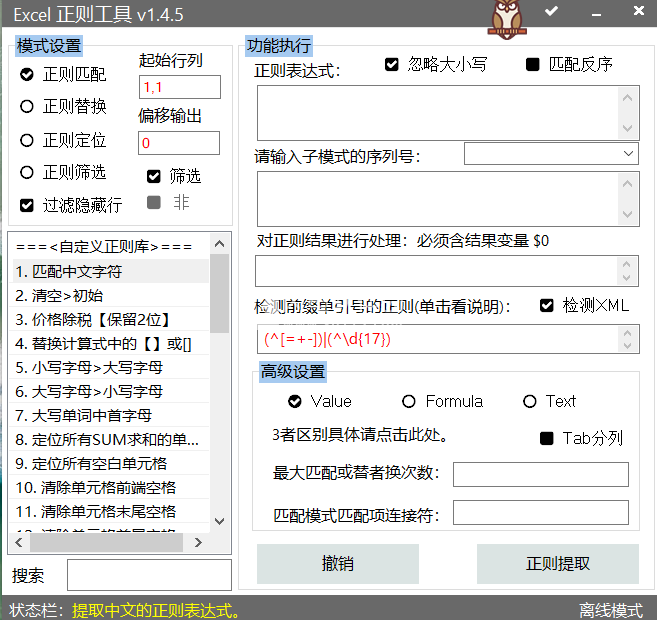
Task: Select list item 4. 替换计算式中的【】或[]
Action: tap(109, 344)
